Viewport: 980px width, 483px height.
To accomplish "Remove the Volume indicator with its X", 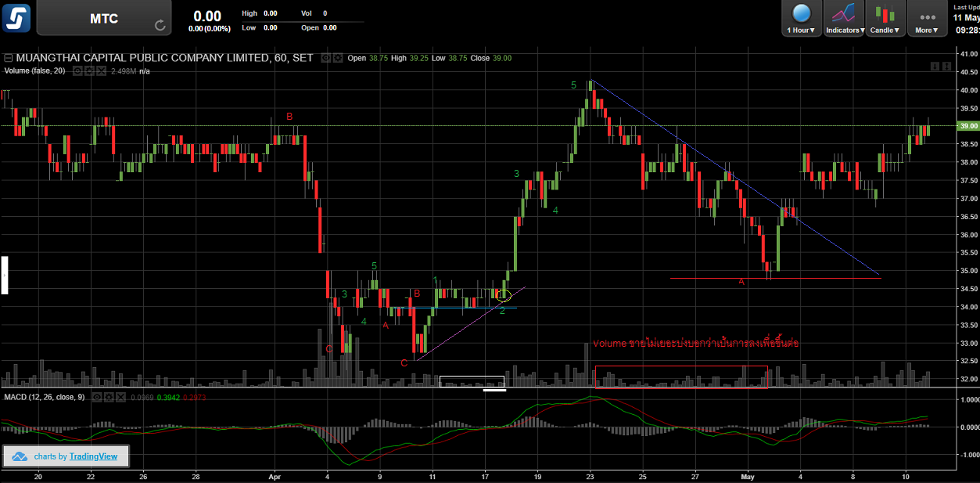I will [99, 70].
